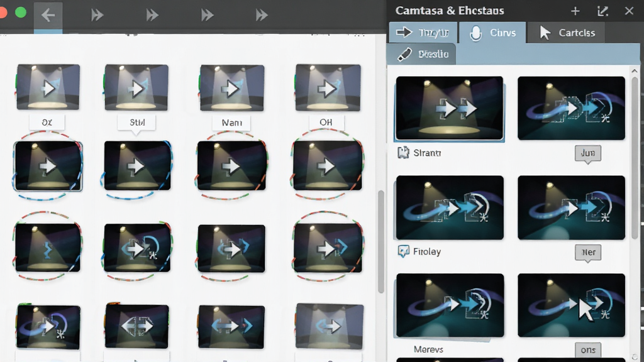Click the back arrow in the top toolbar
Viewport: 644px width, 362px height.
click(x=48, y=16)
